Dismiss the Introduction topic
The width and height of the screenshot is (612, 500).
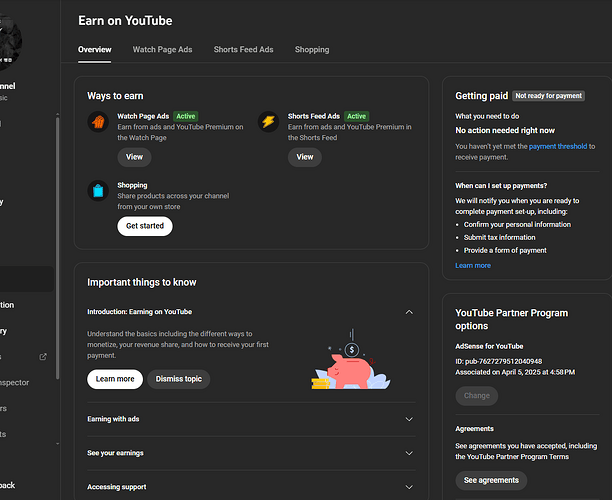coord(179,379)
